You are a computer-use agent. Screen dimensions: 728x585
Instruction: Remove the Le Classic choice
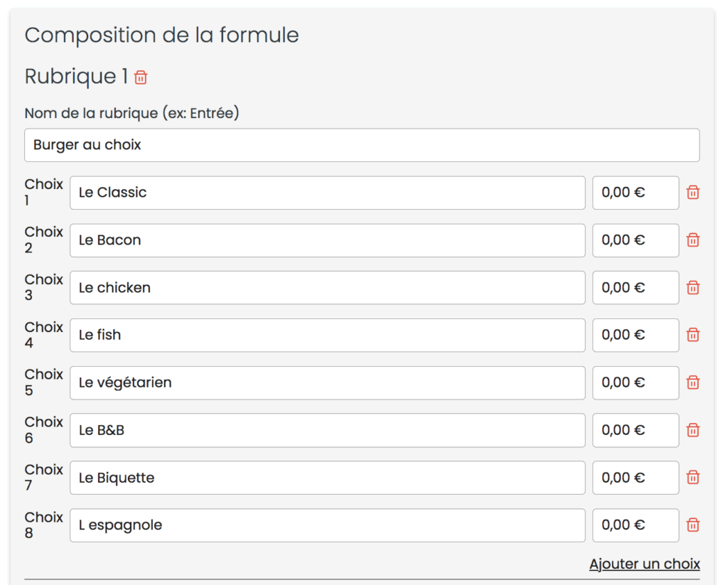click(x=692, y=192)
